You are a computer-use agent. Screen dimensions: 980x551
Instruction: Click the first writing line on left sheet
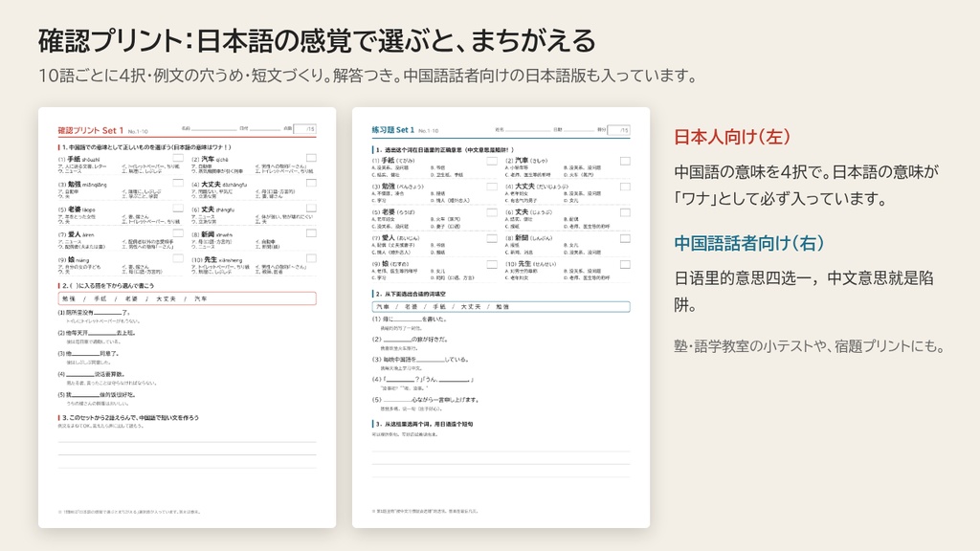point(187,442)
